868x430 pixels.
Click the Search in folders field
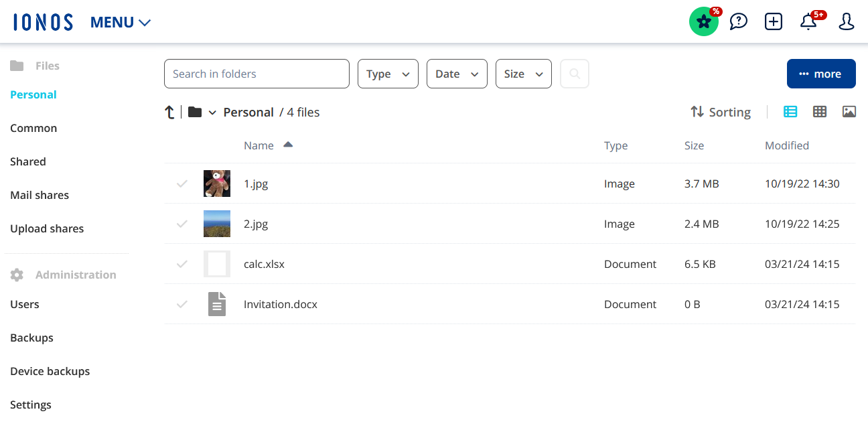pyautogui.click(x=257, y=74)
